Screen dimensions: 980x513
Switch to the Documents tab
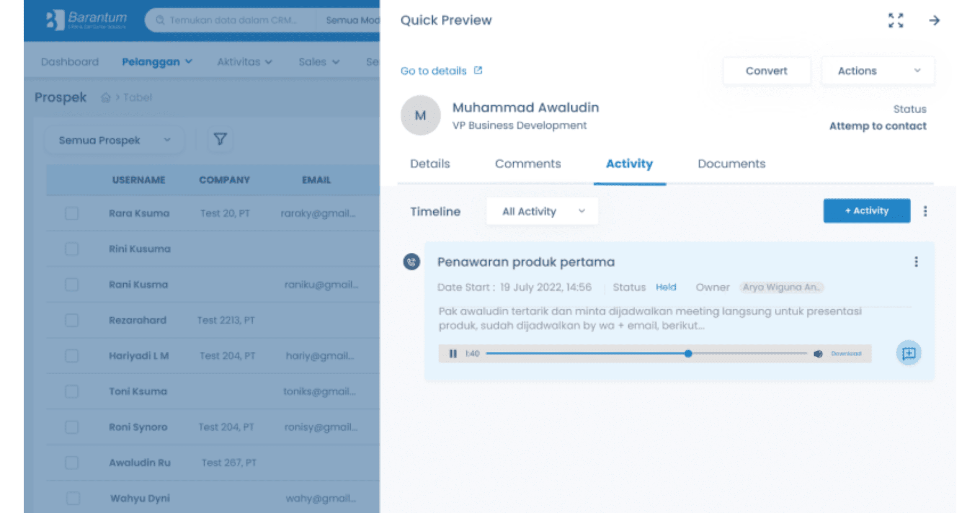click(x=731, y=164)
